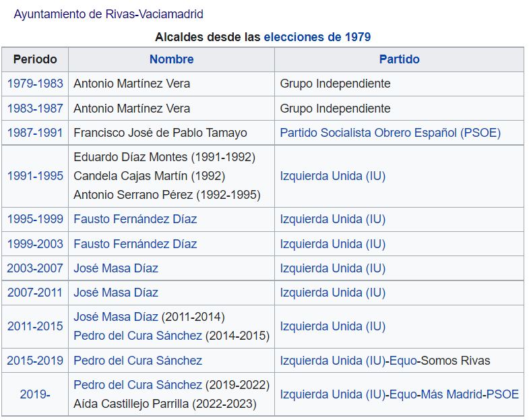Click the Equo link in 2015-2019 row
The width and height of the screenshot is (531, 420).
[403, 361]
